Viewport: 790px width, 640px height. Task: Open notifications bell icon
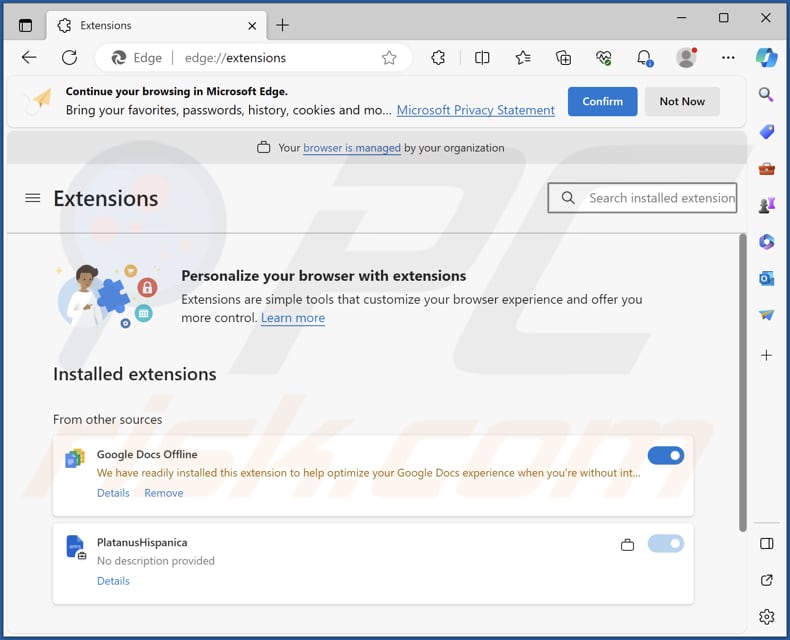point(644,58)
